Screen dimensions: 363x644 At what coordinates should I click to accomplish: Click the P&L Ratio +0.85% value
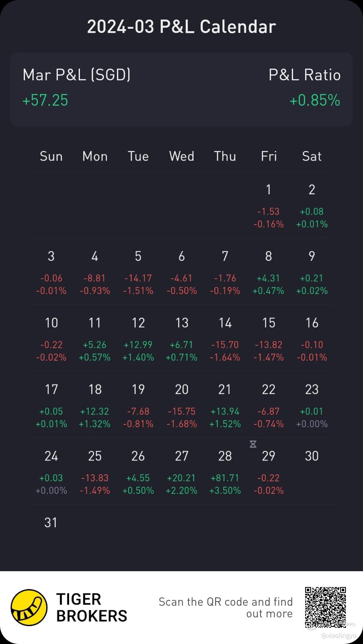click(x=315, y=100)
